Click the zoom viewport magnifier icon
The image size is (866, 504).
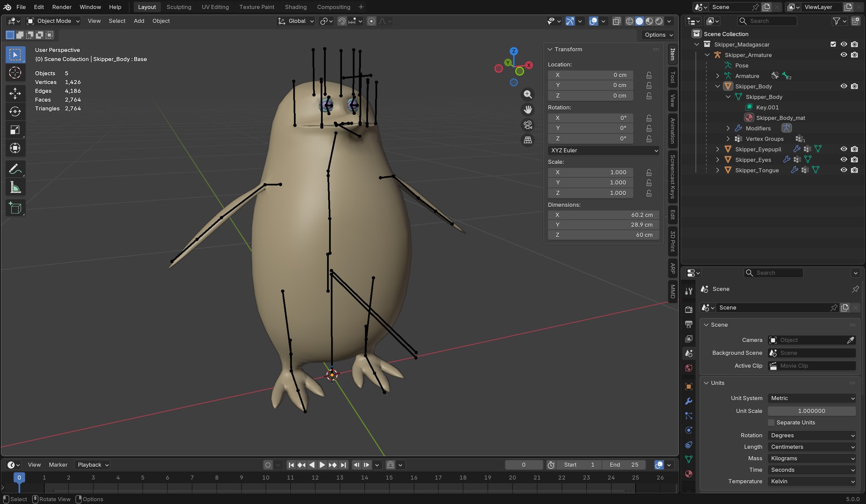coord(528,94)
